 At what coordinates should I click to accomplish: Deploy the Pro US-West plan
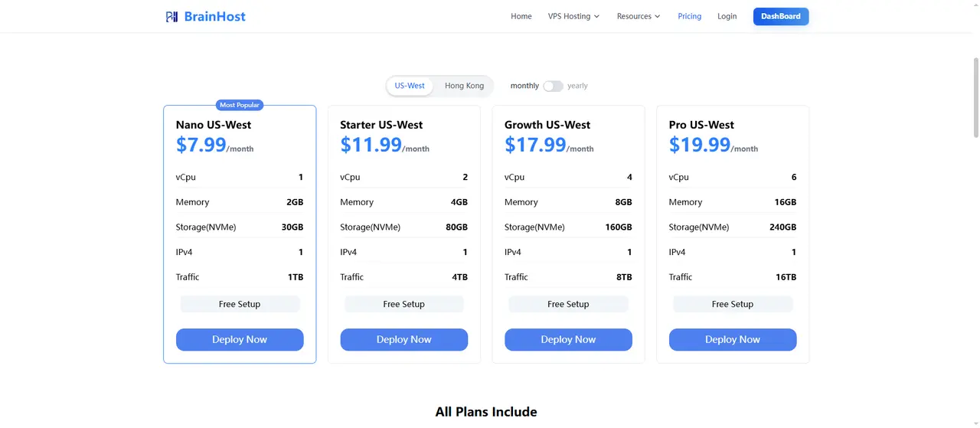[733, 340]
